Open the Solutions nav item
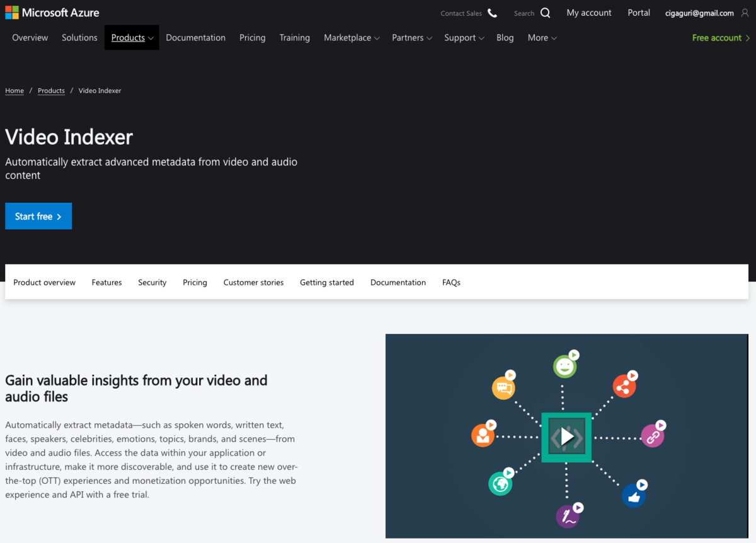Viewport: 756px width, 543px height. (x=79, y=38)
